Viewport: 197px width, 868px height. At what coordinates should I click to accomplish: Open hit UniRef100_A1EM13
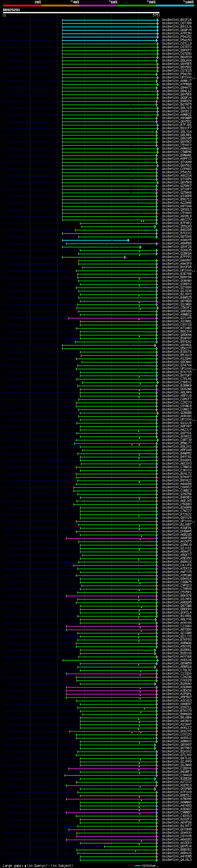pyautogui.click(x=177, y=785)
